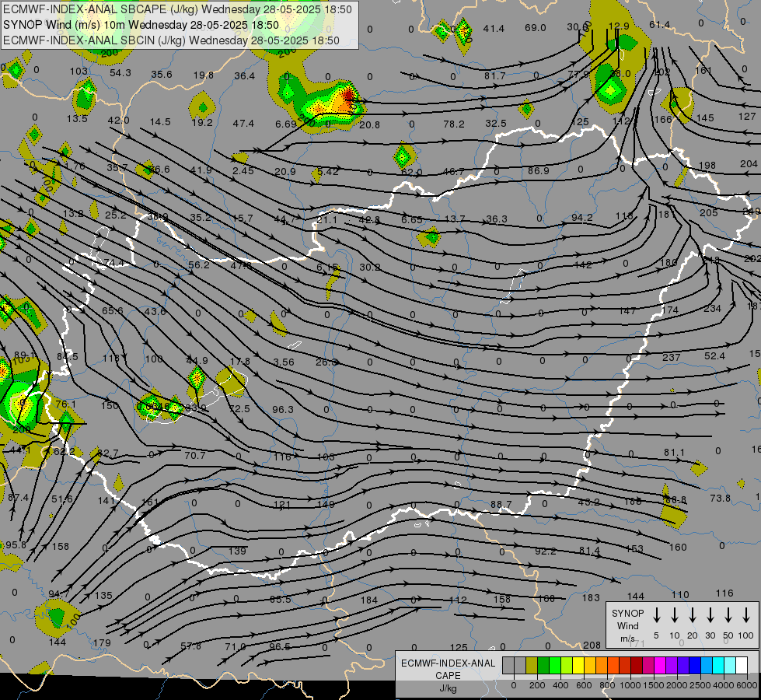Click the 92.2 value on the map
Image resolution: width=761 pixels, height=700 pixels.
546,551
